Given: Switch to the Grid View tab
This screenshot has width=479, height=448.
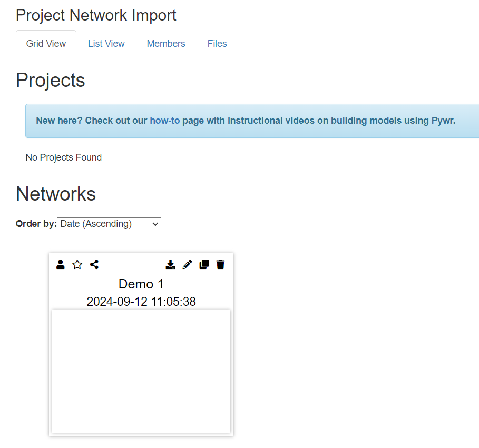Looking at the screenshot, I should coord(46,44).
